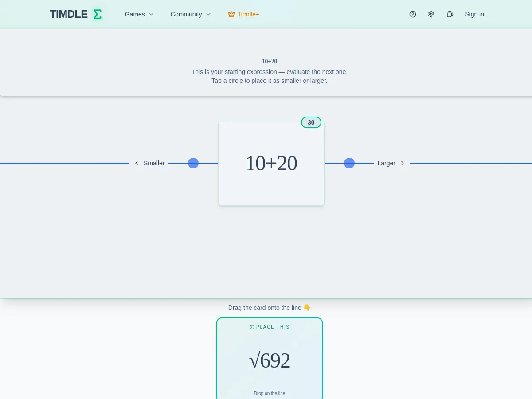Click the 'PLACE THIS' card label
The image size is (532, 399).
tap(273, 327)
